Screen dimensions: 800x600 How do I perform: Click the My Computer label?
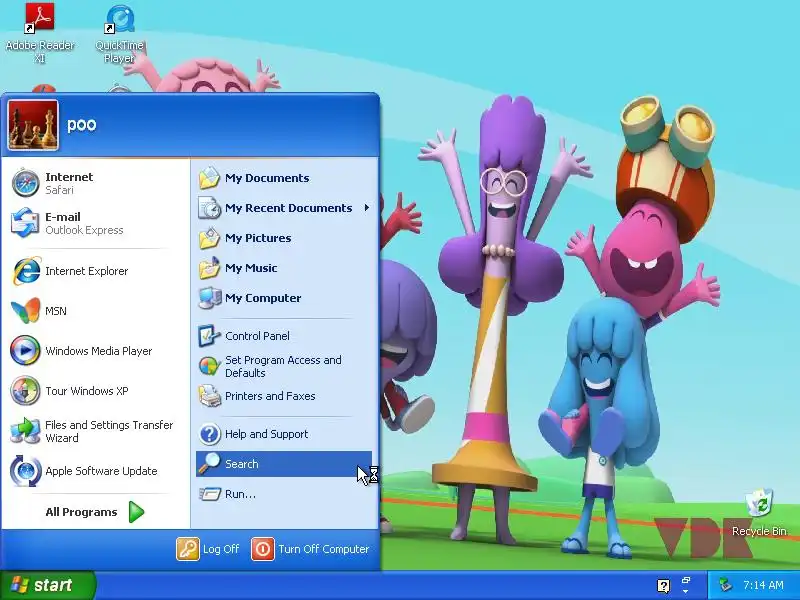(x=263, y=298)
